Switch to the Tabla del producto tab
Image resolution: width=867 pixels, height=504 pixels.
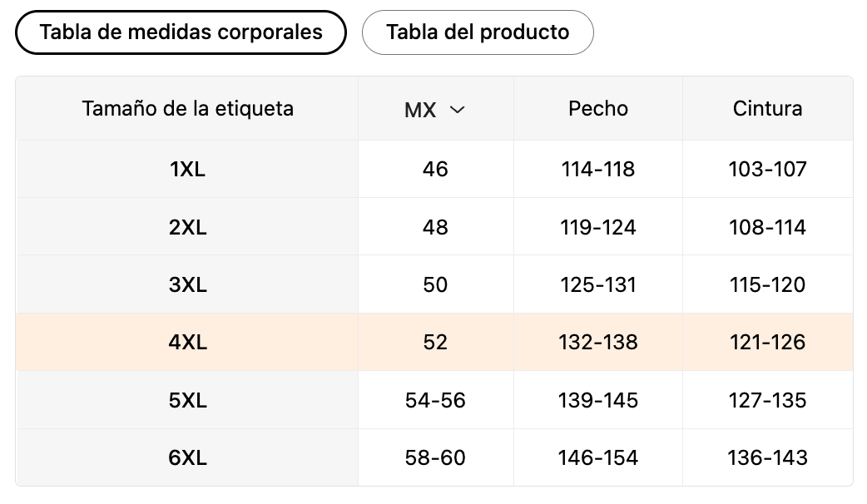point(478,32)
